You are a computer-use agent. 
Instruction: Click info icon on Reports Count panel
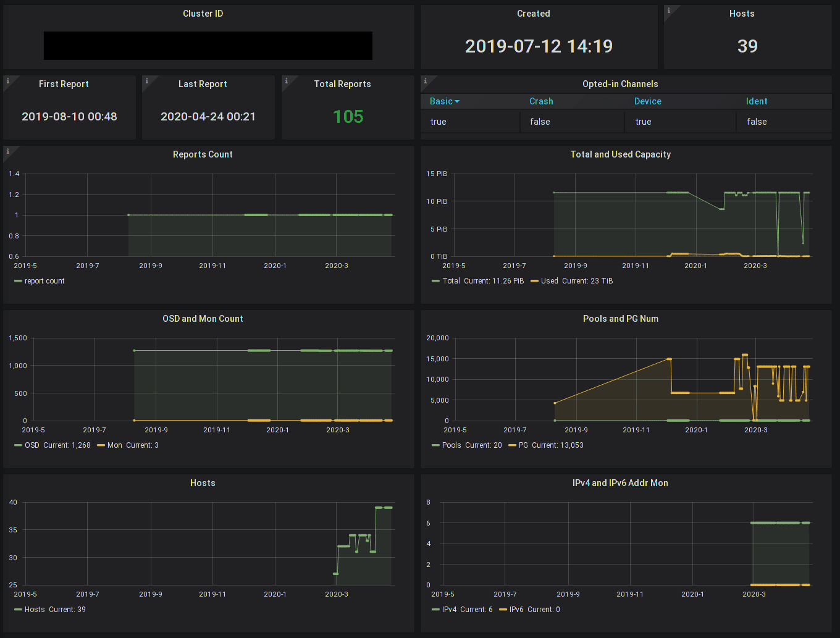[x=7, y=151]
